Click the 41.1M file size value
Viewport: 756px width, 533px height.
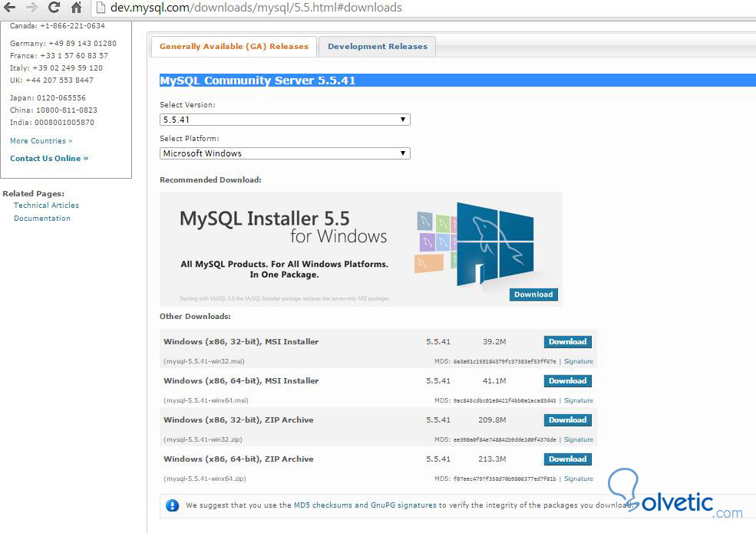tap(494, 380)
